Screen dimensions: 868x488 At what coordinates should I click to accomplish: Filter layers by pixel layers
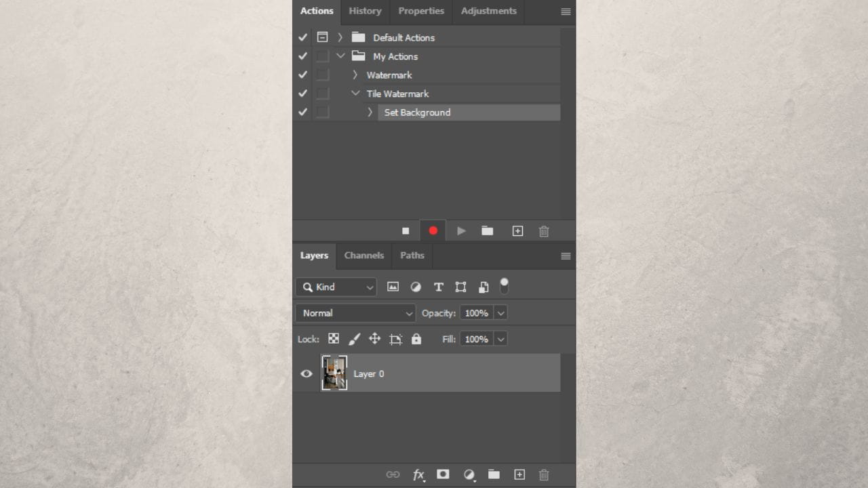coord(393,287)
